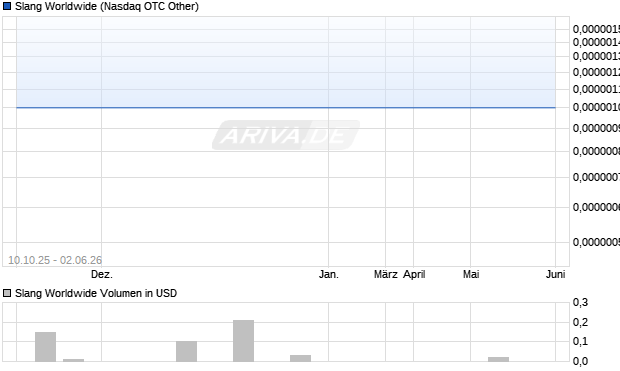Image resolution: width=620 pixels, height=371 pixels.
Task: Click the 'Mai' axis label
Action: 471,274
